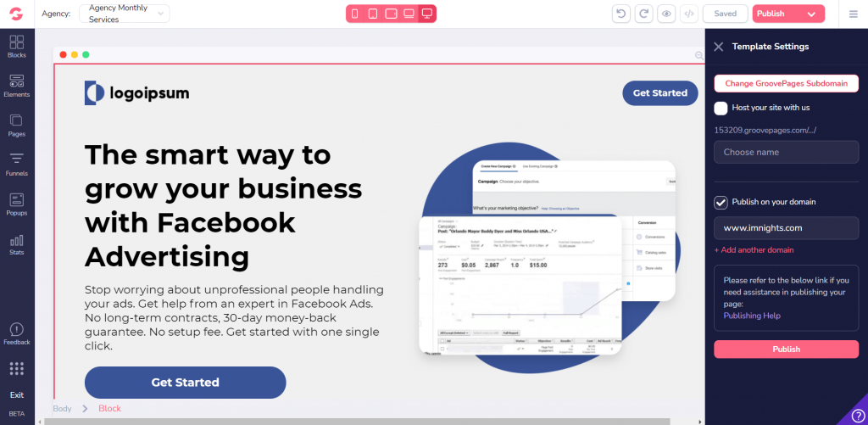Uncheck Publish on your domain

pyautogui.click(x=721, y=202)
